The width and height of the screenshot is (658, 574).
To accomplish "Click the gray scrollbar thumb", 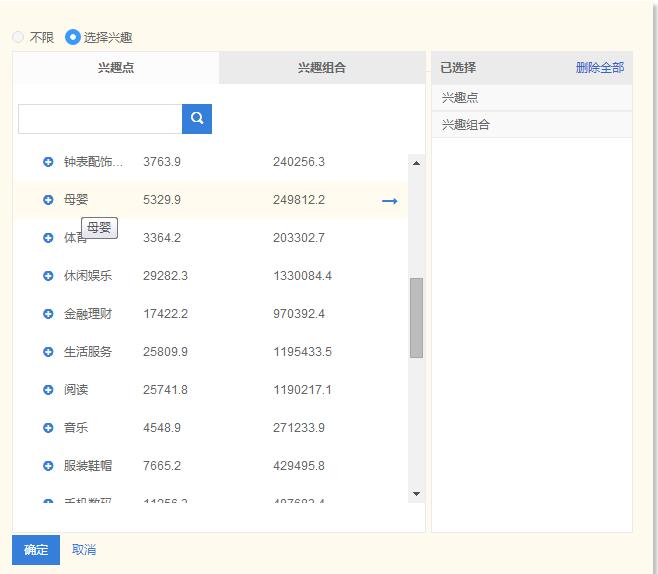I will click(x=416, y=318).
